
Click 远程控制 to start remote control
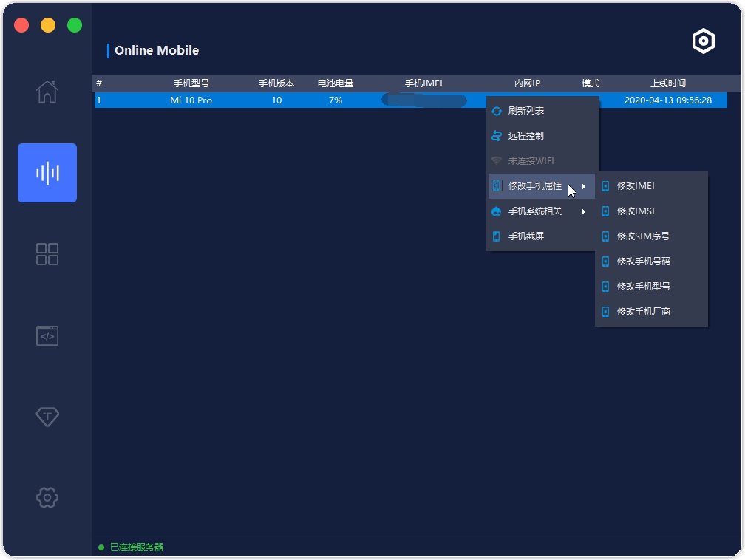pyautogui.click(x=525, y=135)
